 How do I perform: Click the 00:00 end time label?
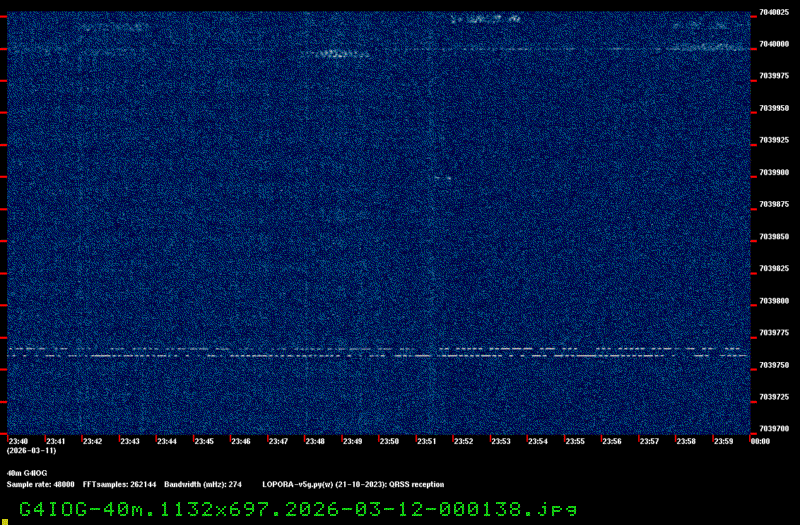coord(760,441)
